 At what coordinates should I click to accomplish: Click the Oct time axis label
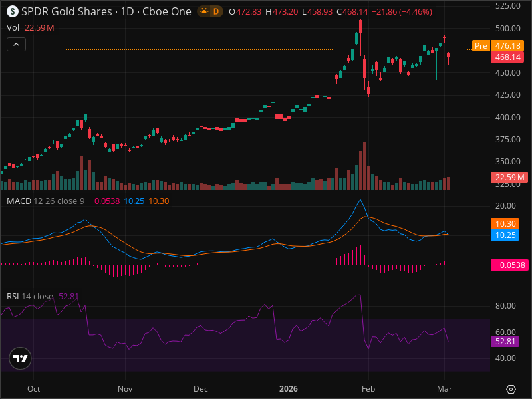pyautogui.click(x=34, y=389)
